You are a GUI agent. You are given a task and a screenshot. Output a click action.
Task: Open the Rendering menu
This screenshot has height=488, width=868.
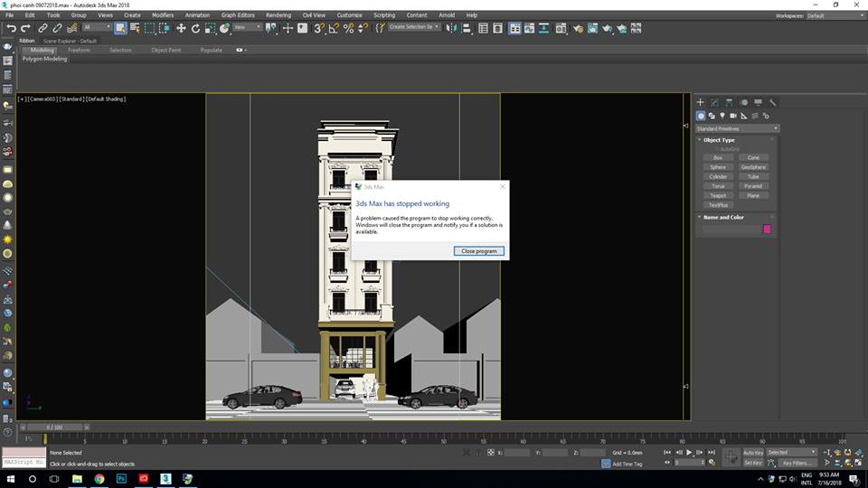point(278,15)
